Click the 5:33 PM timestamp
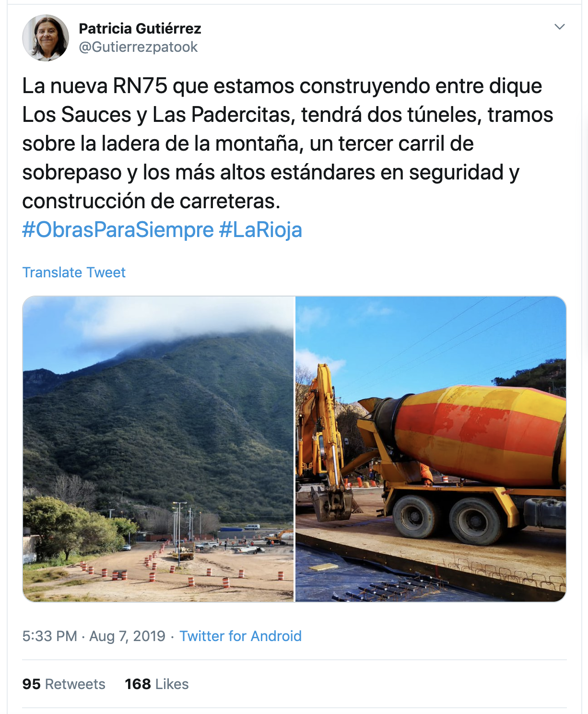The width and height of the screenshot is (588, 714). (x=49, y=636)
